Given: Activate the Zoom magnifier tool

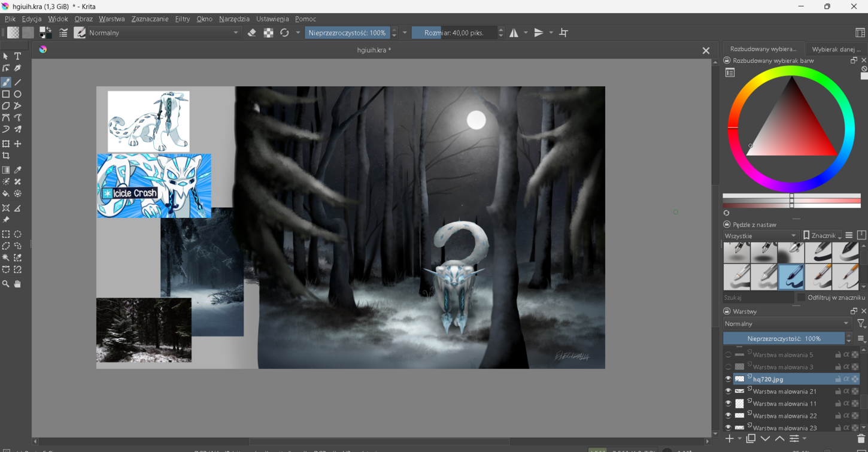Looking at the screenshot, I should coord(6,284).
